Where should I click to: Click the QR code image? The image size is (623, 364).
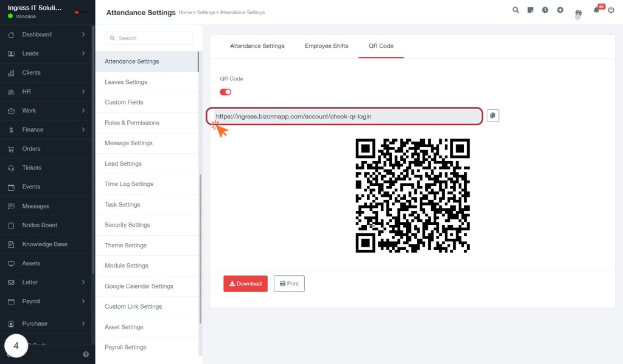tap(412, 195)
